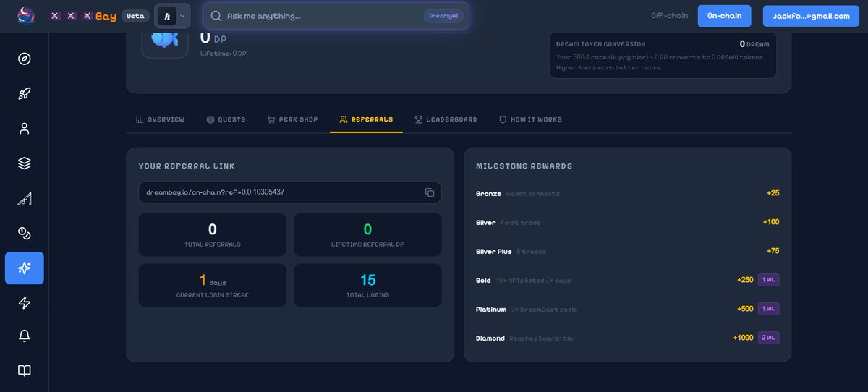Switch to the Quests tab

coord(226,119)
